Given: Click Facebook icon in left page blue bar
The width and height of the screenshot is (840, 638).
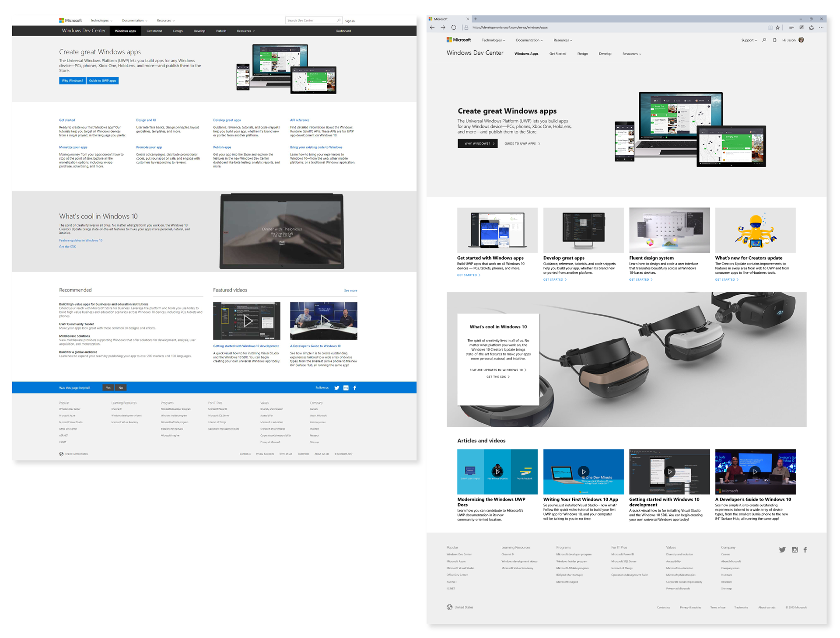Looking at the screenshot, I should tap(354, 388).
